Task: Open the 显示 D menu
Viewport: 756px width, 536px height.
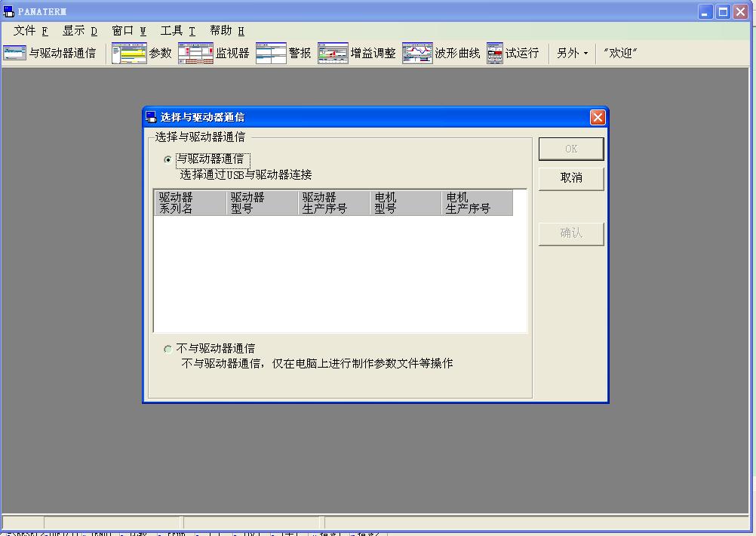Action: (x=79, y=31)
